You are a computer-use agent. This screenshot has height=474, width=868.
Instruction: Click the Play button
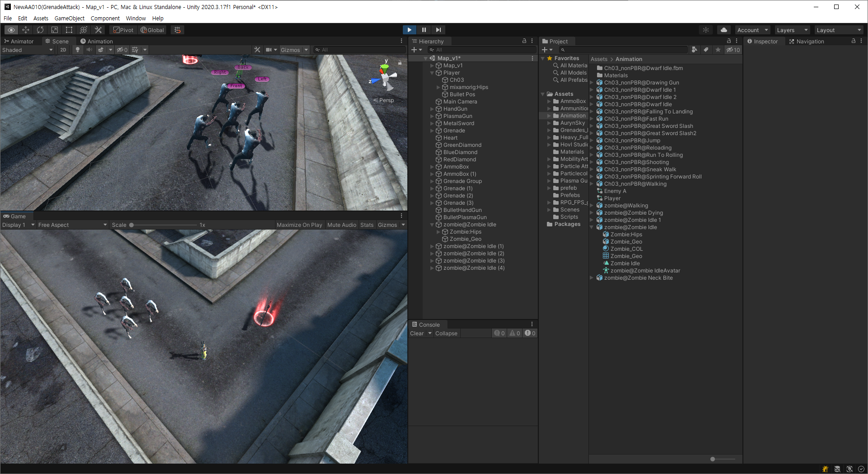click(x=409, y=30)
